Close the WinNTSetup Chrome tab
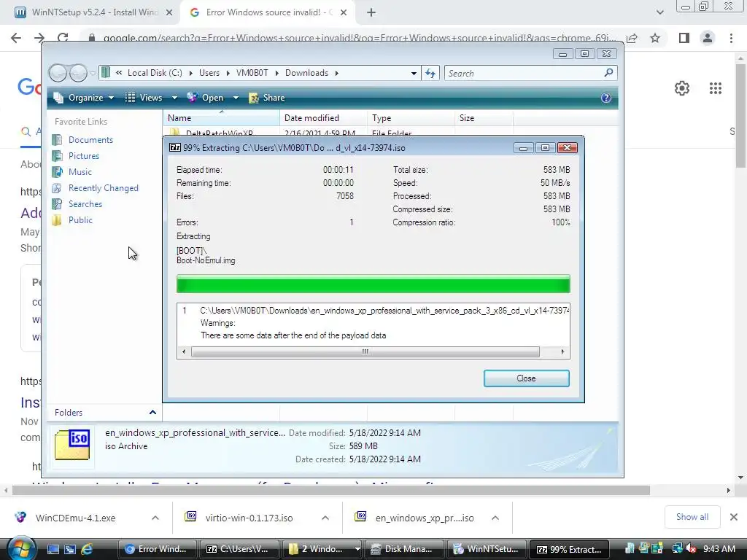747x560 pixels. 169,13
